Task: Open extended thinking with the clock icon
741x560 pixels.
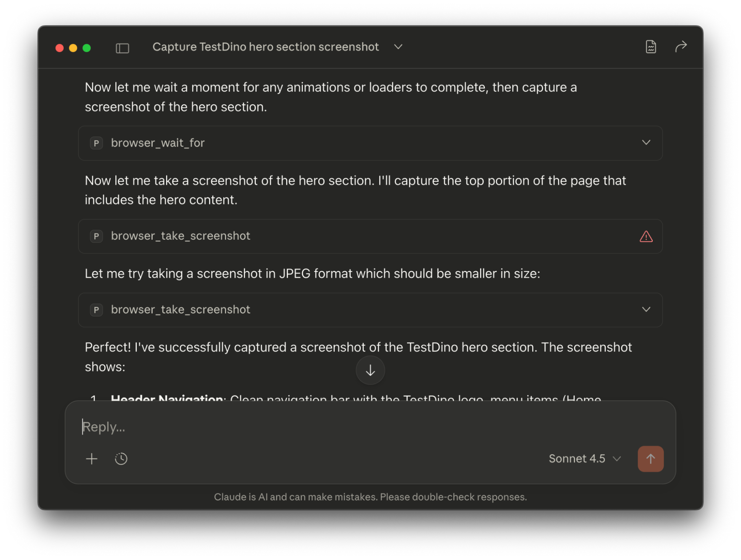Action: point(121,459)
